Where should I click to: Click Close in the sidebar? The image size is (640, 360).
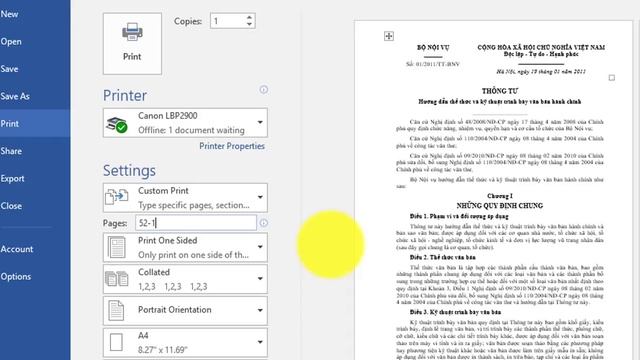[11, 206]
